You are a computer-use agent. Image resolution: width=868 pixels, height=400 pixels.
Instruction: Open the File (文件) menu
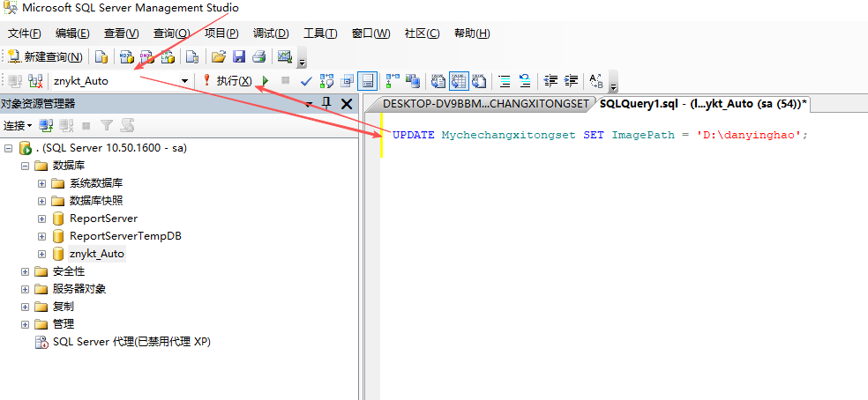coord(25,33)
